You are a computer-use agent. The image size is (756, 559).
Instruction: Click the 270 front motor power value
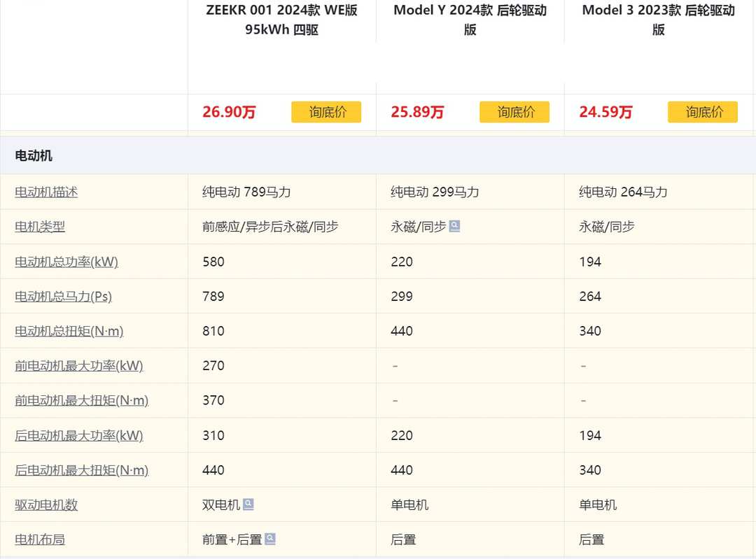(213, 366)
